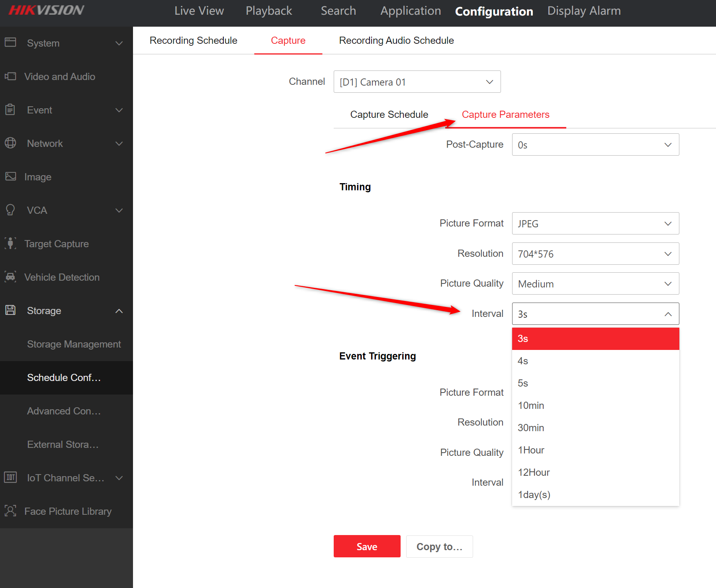Open External Storage in sidebar
The height and width of the screenshot is (588, 716).
point(67,444)
